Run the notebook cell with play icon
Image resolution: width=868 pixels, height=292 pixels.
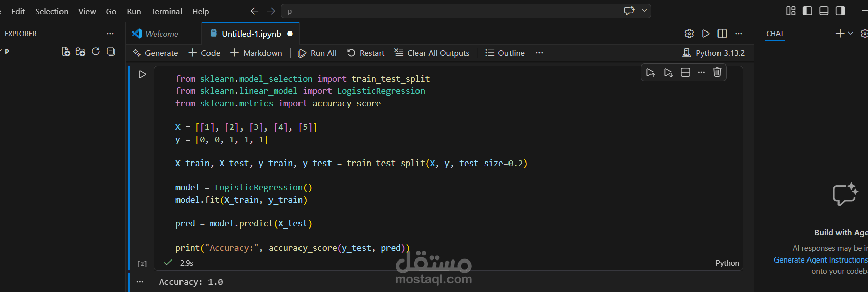coord(142,74)
